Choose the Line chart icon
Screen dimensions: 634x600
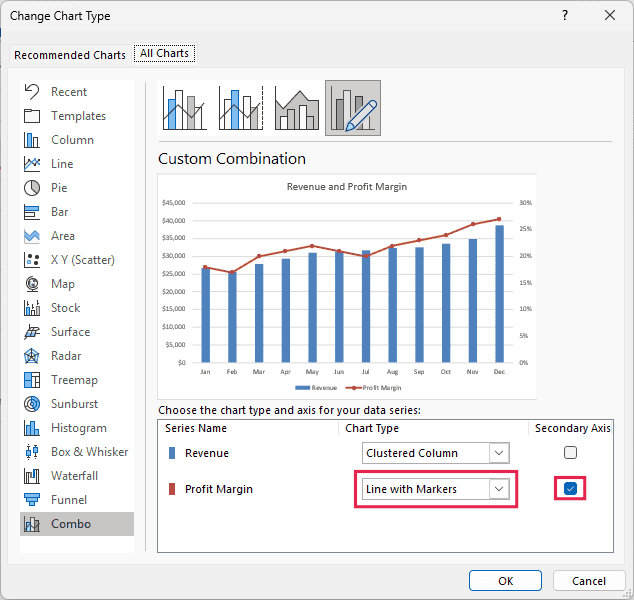(x=32, y=164)
